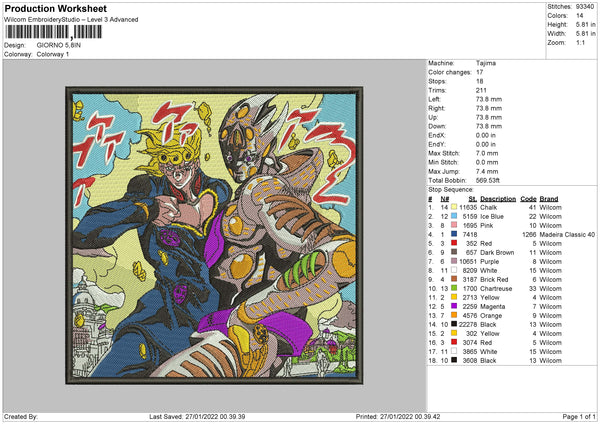
Task: Click the Ice Blue color swatch
Action: 454,216
